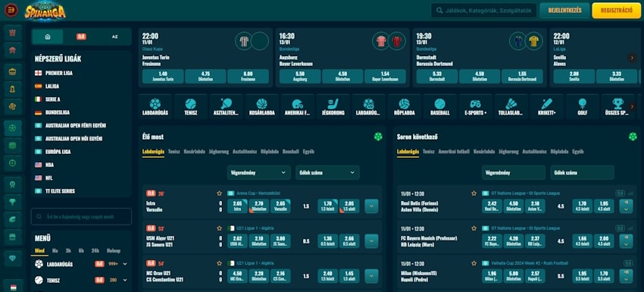Expand the Tenisz row chevron in Menü
Image resolution: width=644 pixels, height=292 pixels.
coord(125,280)
